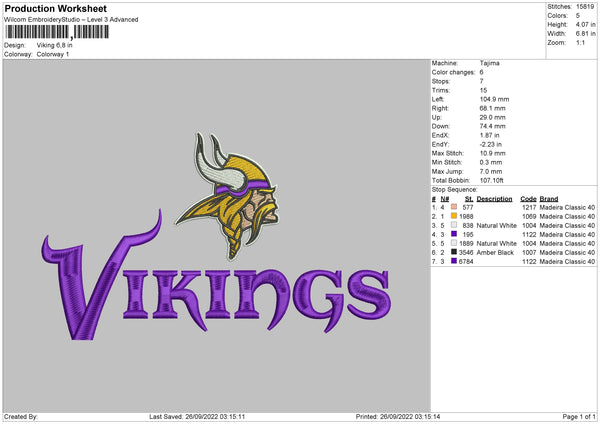The width and height of the screenshot is (600, 424).
Task: Select the EndX value 1.87 in
Action: [x=489, y=135]
